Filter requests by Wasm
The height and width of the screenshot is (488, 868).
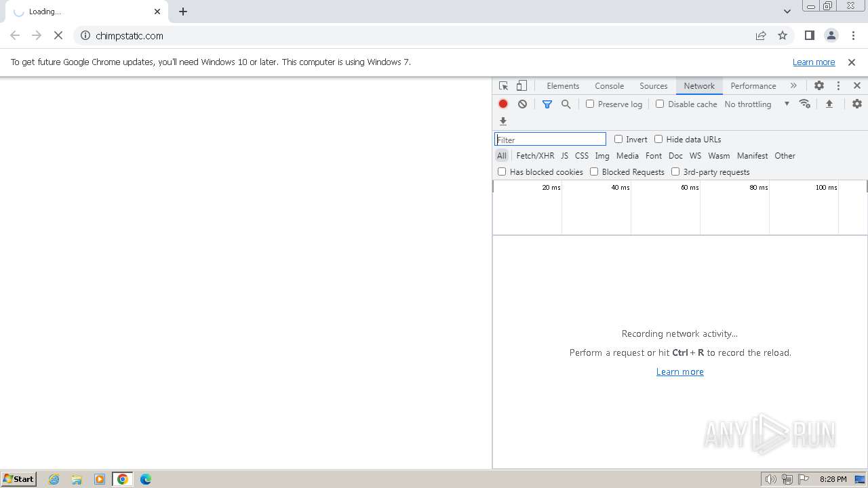[719, 156]
